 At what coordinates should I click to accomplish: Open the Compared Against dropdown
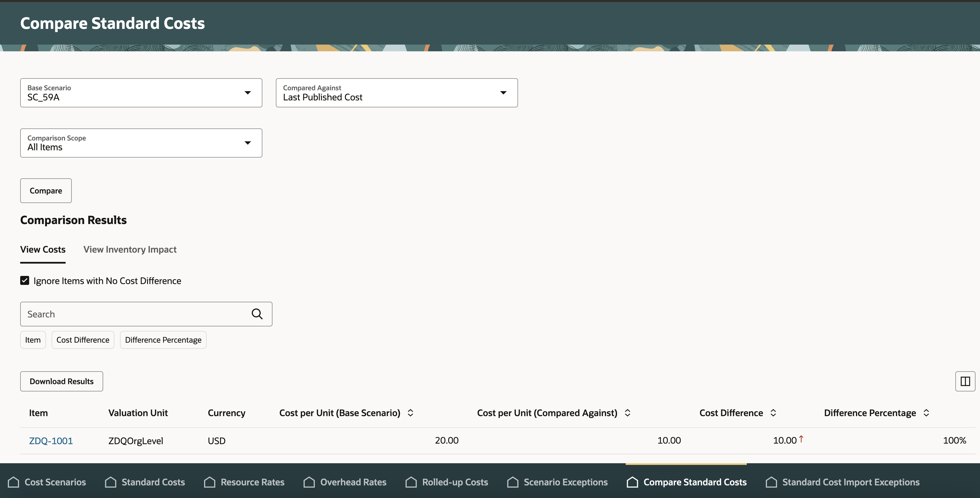(503, 93)
